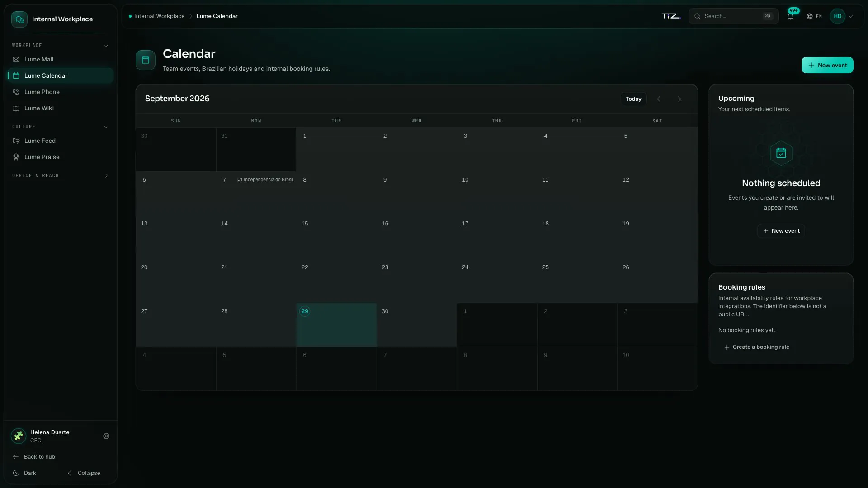The width and height of the screenshot is (868, 488).
Task: Click the calendar icon beside Calendar heading
Action: (x=146, y=60)
